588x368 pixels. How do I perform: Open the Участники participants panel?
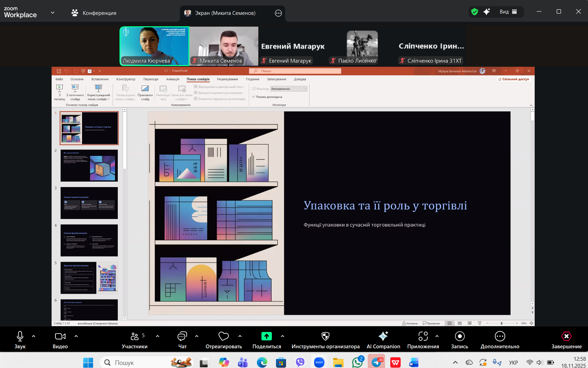[x=135, y=336]
